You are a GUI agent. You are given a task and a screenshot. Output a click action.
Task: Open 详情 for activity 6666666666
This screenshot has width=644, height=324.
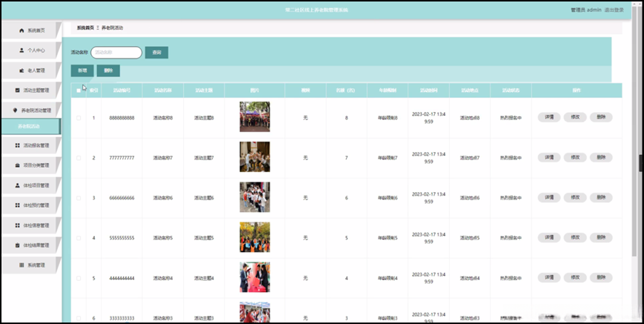point(549,197)
